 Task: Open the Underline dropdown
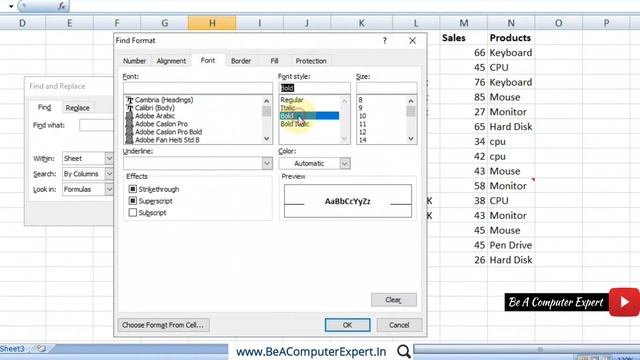point(267,163)
